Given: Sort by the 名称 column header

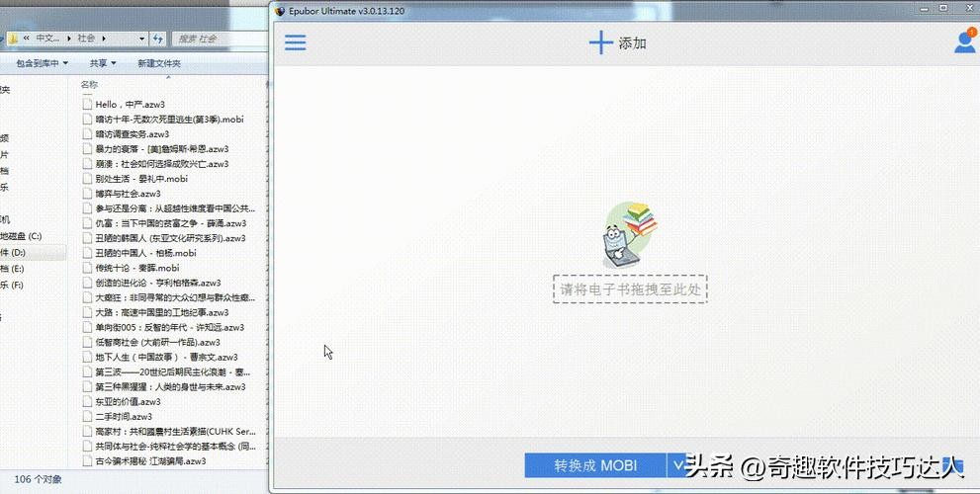Looking at the screenshot, I should coord(90,84).
